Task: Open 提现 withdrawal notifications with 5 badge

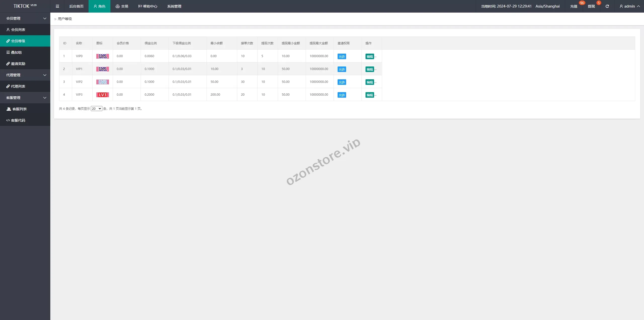Action: [591, 6]
